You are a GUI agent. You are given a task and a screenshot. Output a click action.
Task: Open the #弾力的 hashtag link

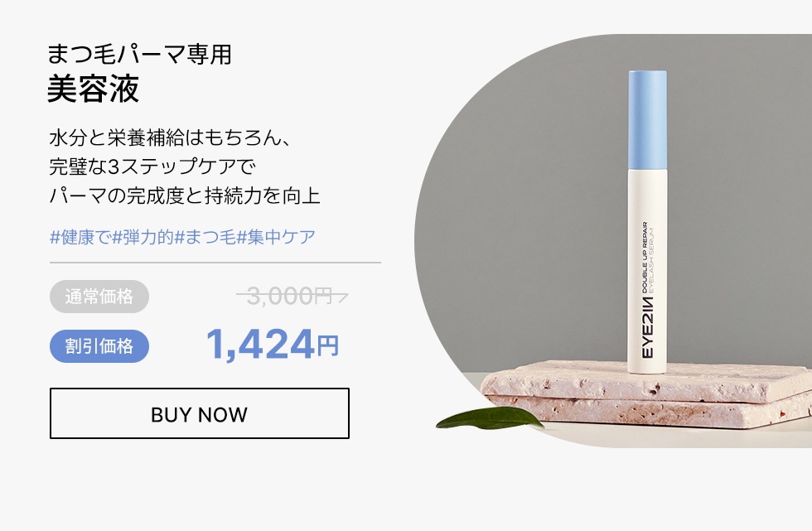[x=143, y=237]
